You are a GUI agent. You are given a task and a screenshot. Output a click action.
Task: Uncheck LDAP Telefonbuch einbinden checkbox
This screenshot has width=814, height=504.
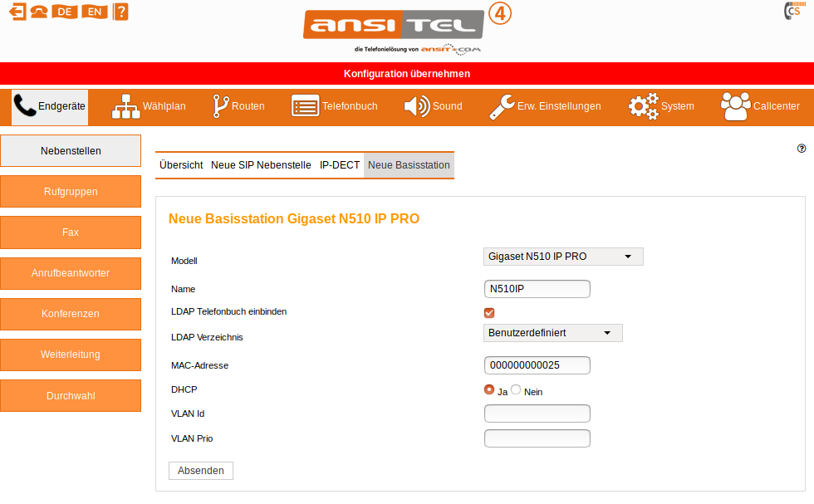489,312
